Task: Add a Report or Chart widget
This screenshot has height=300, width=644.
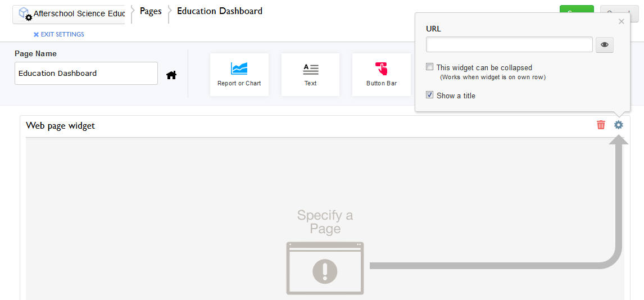Action: pyautogui.click(x=239, y=75)
